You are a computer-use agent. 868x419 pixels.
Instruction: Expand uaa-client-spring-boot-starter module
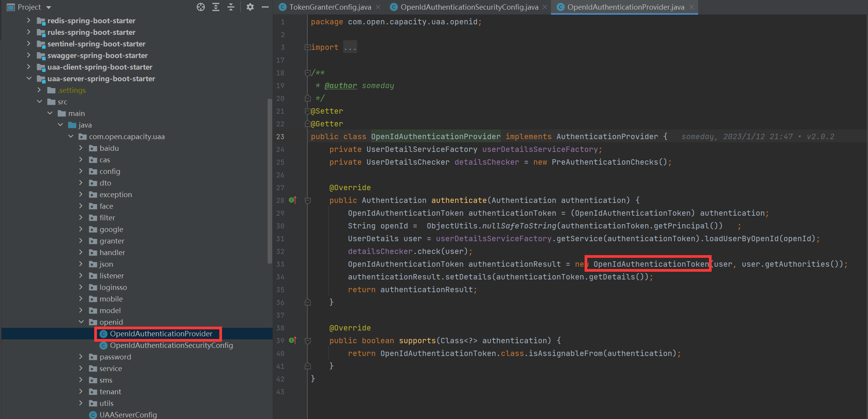(29, 66)
